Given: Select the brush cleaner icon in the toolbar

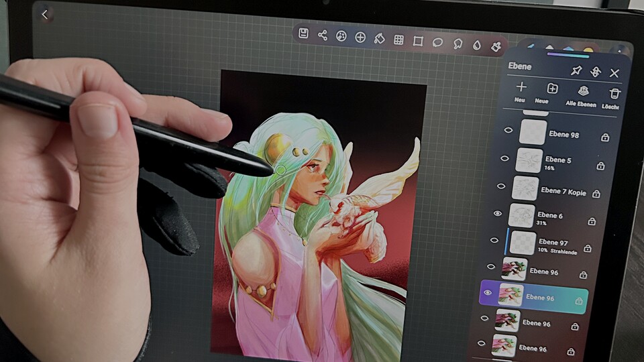Looking at the screenshot, I should [x=496, y=46].
